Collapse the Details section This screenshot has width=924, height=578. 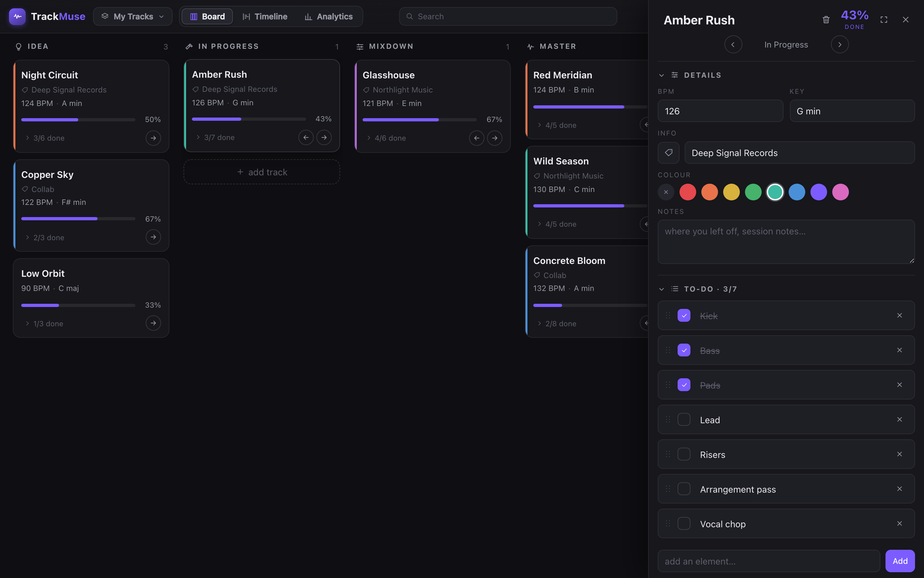661,75
